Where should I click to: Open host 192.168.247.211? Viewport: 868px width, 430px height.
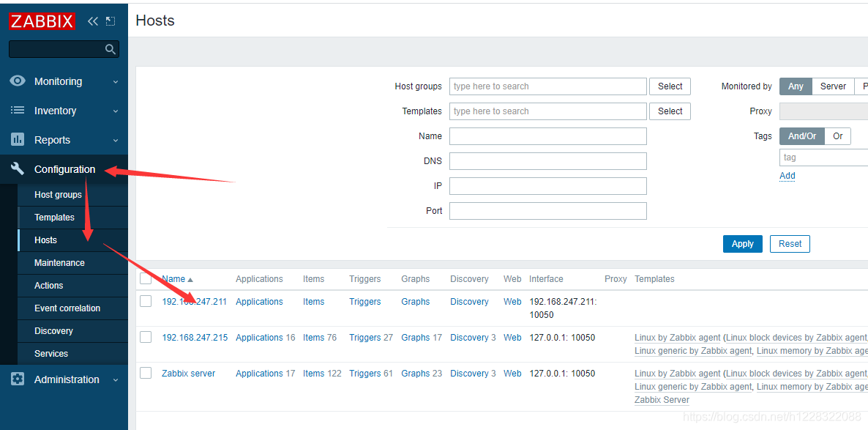point(194,302)
